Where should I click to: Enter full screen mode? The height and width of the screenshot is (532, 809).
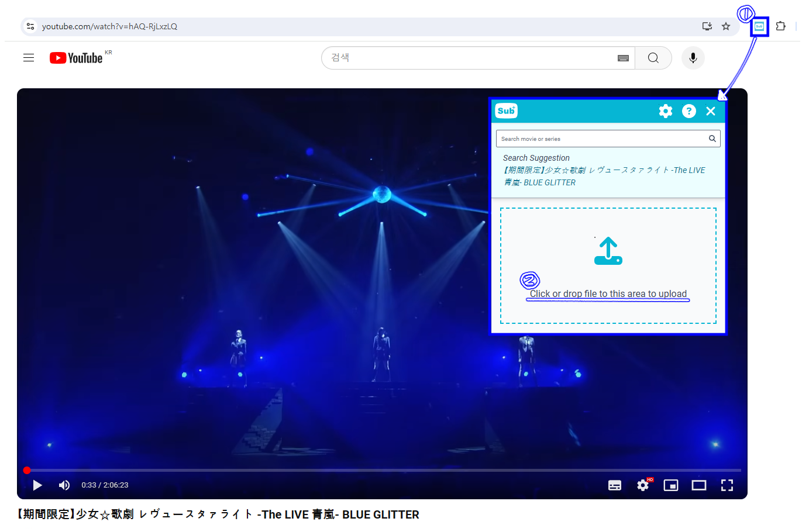[727, 485]
